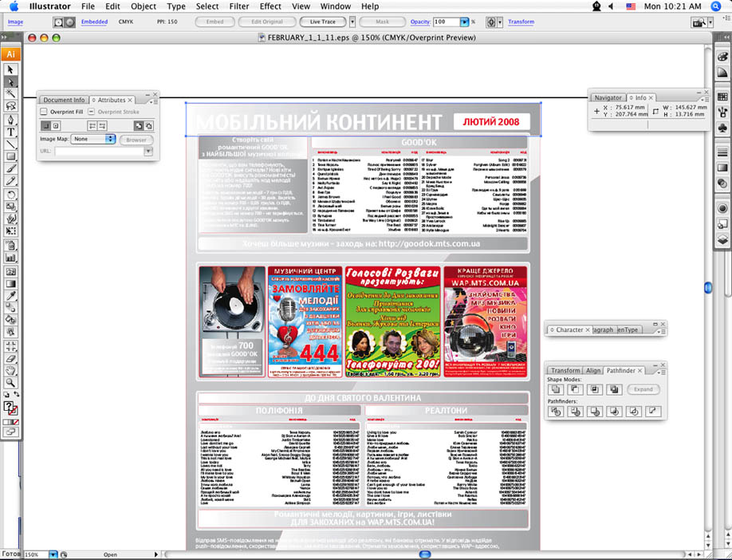
Task: Toggle Don't Show Center button in Attributes
Action: click(45, 125)
